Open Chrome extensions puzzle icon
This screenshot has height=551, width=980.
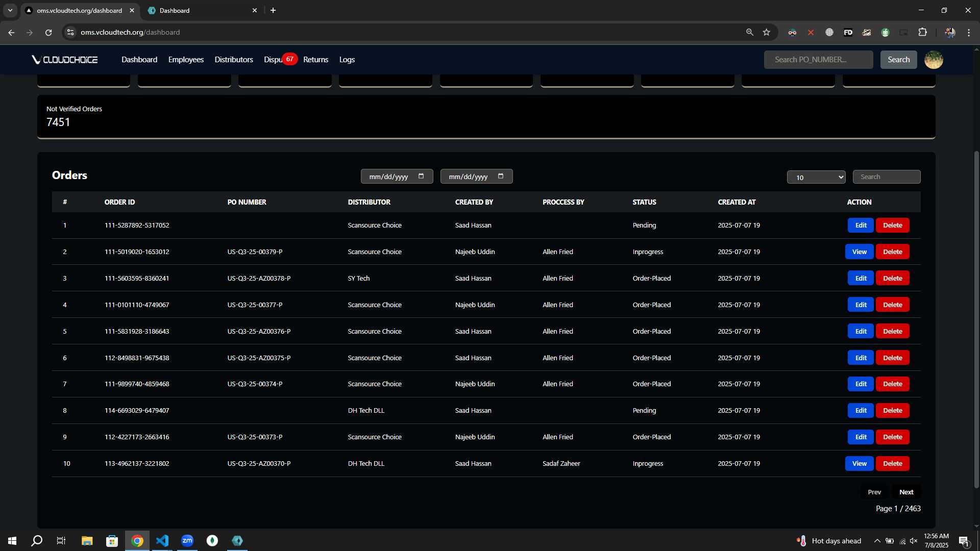tap(922, 32)
